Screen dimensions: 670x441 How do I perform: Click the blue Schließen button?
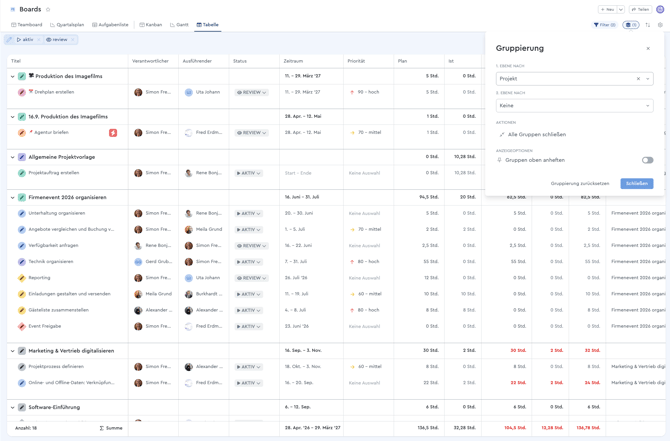637,183
